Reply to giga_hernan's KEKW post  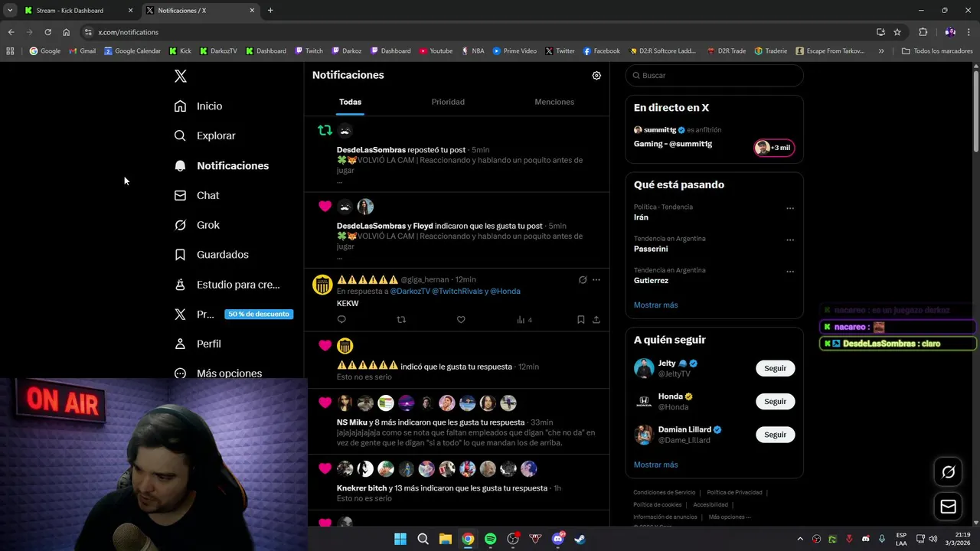341,320
